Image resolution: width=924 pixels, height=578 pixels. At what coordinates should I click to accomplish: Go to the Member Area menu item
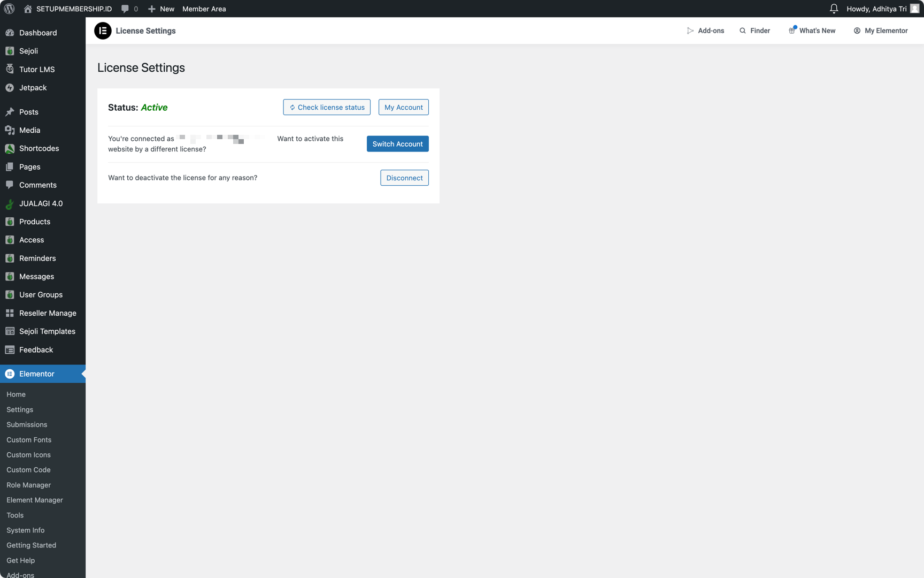click(204, 9)
